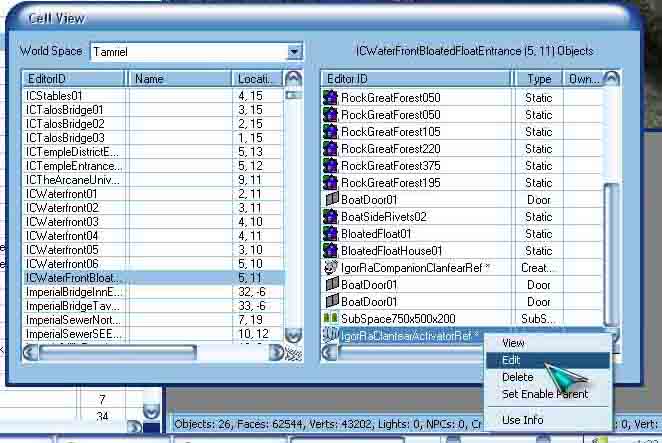Sort cell list by EditorID column header
Screen dimensions: 662x443
74,79
